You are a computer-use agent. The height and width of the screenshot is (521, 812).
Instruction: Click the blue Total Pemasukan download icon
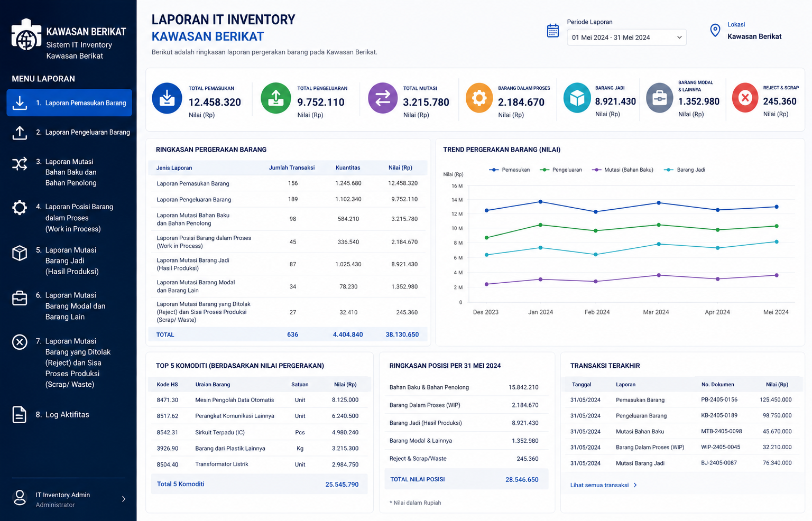click(167, 98)
